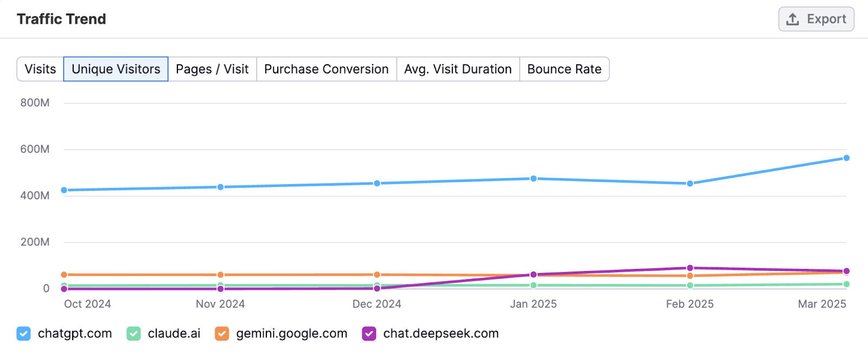Open the Pages / Visit tab

[212, 69]
